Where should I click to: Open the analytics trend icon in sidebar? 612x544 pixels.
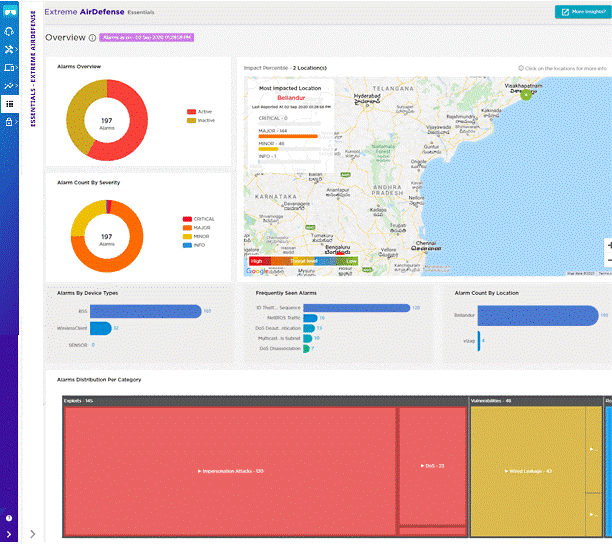[9, 85]
